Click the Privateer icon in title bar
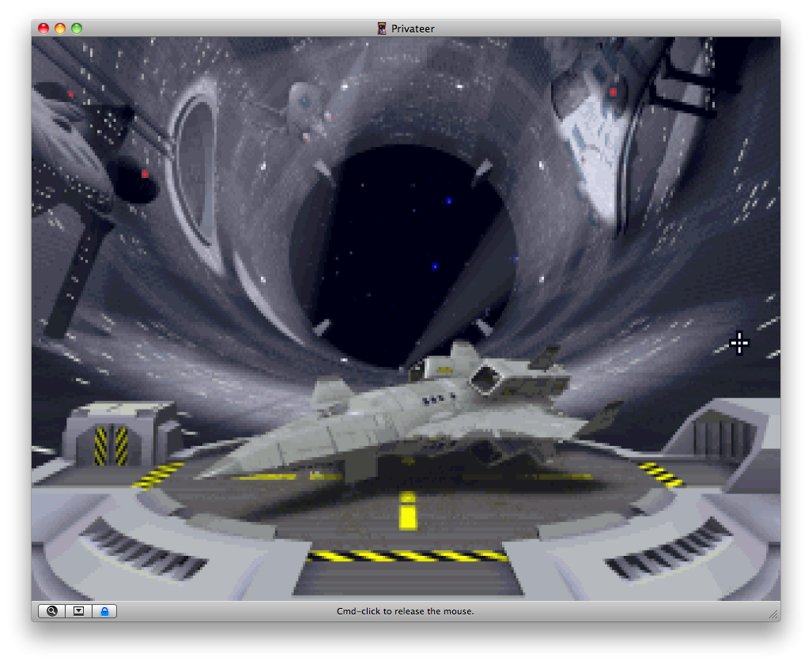 (x=382, y=28)
